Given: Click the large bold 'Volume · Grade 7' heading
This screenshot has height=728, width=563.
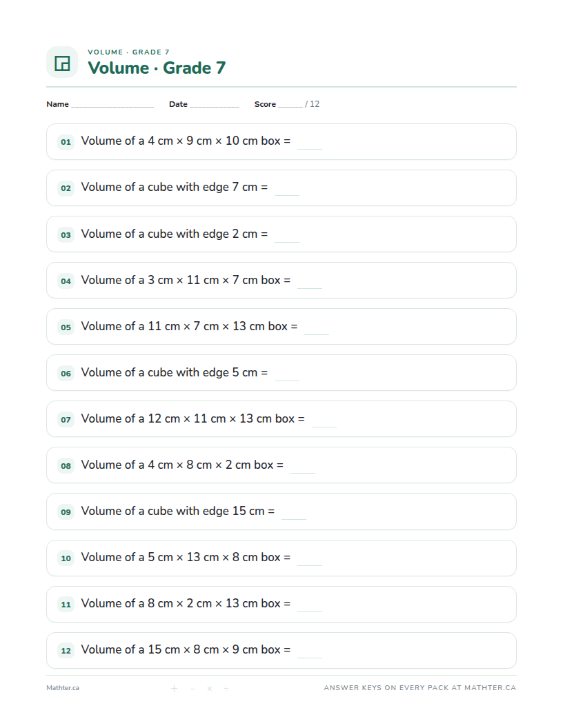Looking at the screenshot, I should pos(157,68).
